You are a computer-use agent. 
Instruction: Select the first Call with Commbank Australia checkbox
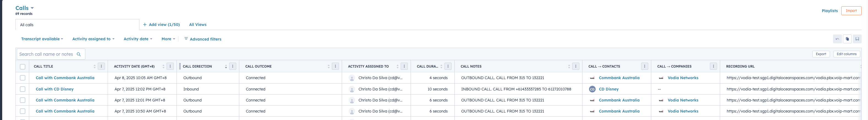click(x=23, y=78)
